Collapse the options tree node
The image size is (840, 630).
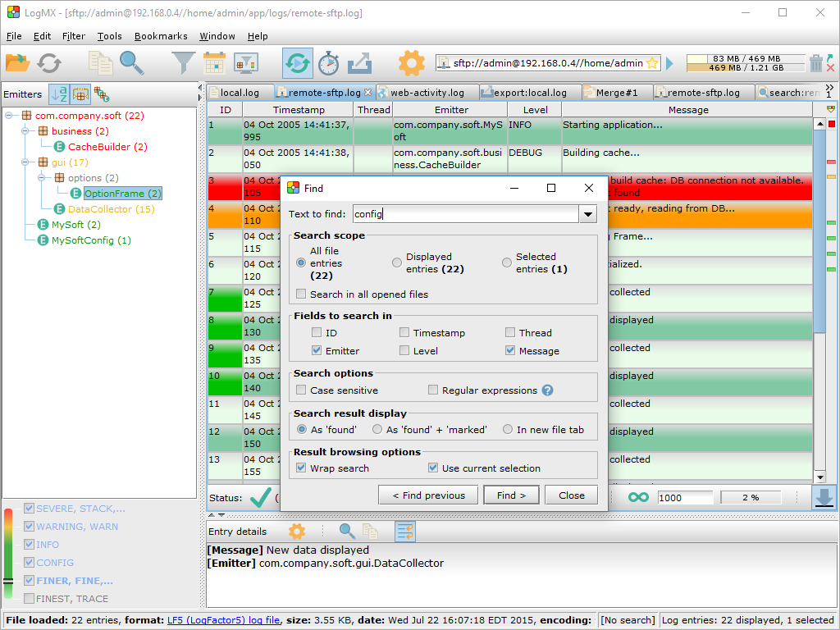point(41,178)
